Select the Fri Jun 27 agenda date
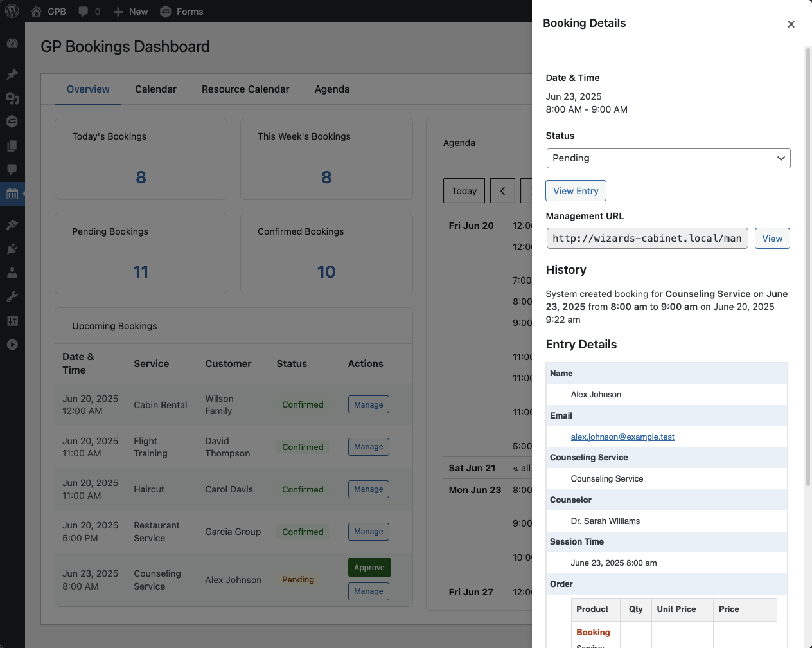 (471, 592)
